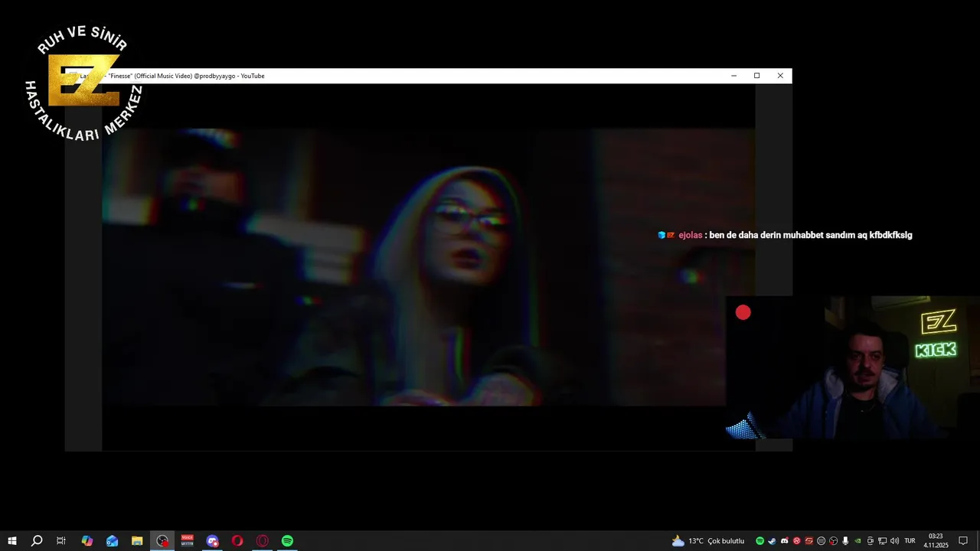Open File Explorer folder icon
Image resolution: width=980 pixels, height=551 pixels.
137,541
